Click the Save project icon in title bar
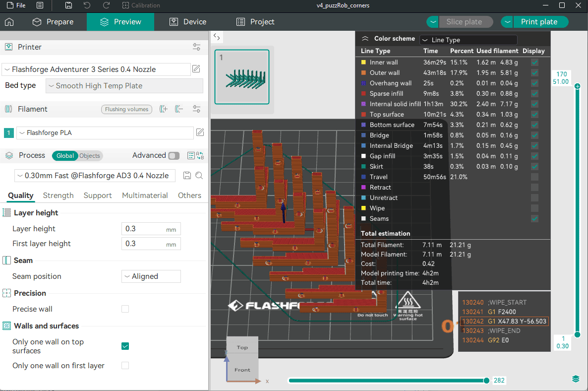This screenshot has width=588, height=391. coord(68,5)
